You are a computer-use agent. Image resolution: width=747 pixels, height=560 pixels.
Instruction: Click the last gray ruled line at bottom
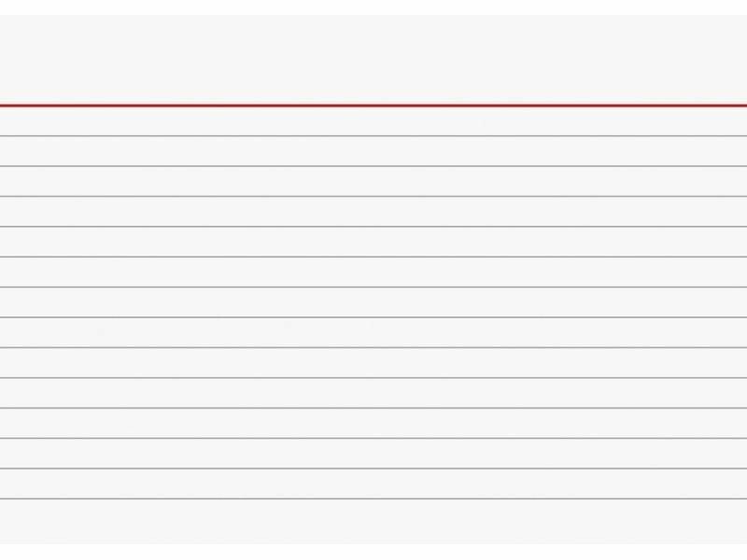(x=373, y=498)
